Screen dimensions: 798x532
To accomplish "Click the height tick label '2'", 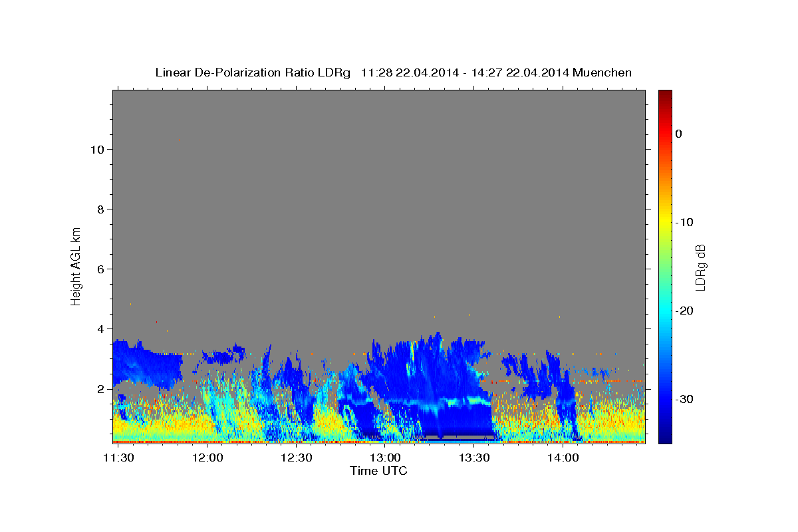I will [x=101, y=388].
